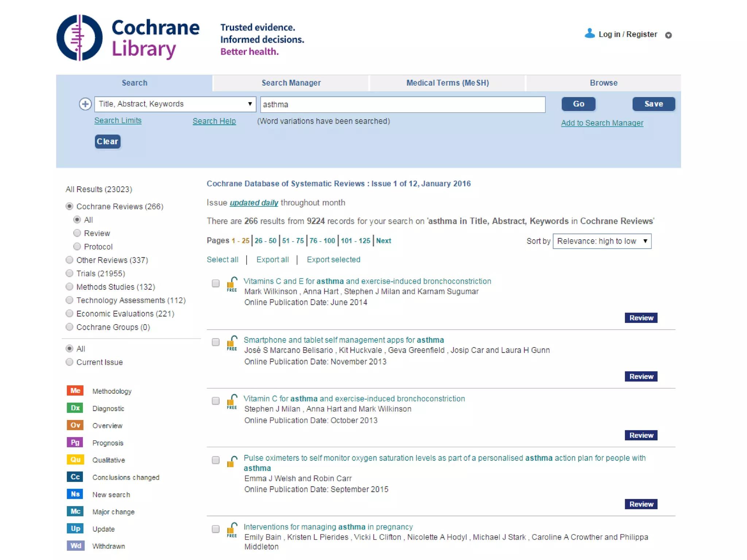Click the user profile icon near Log in
The image size is (747, 560).
click(x=589, y=34)
